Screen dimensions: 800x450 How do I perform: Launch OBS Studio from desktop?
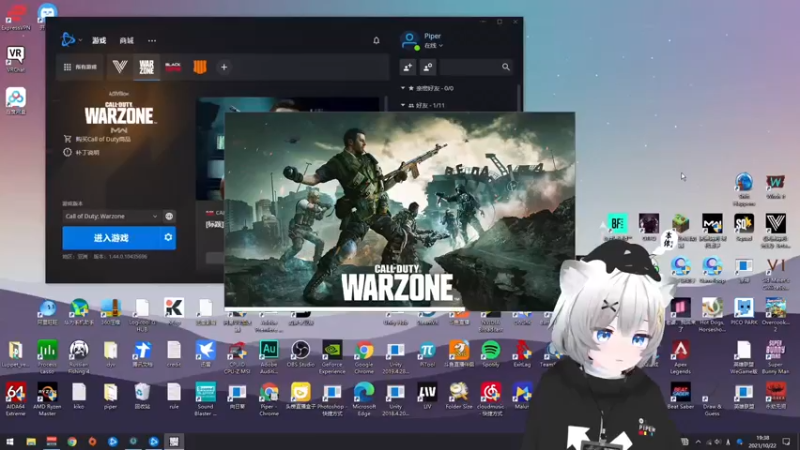pyautogui.click(x=301, y=355)
